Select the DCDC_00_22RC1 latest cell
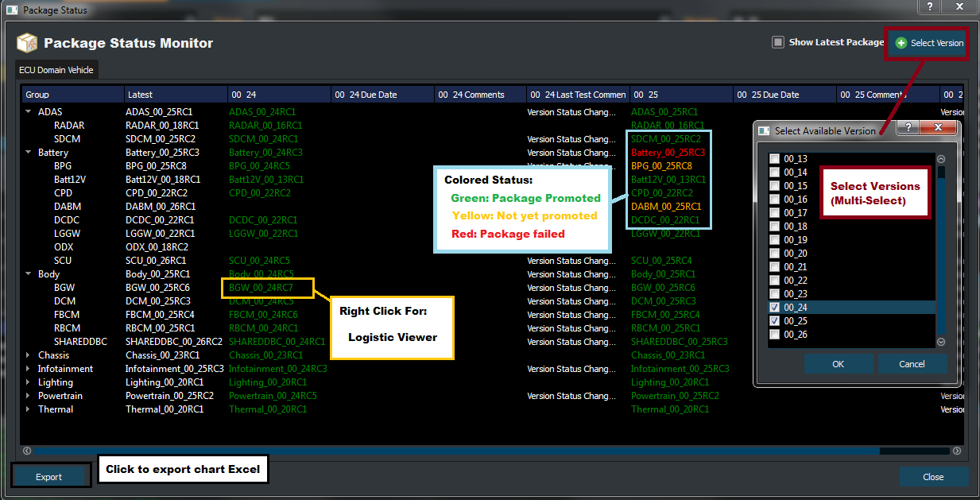This screenshot has width=980, height=500. click(x=160, y=220)
